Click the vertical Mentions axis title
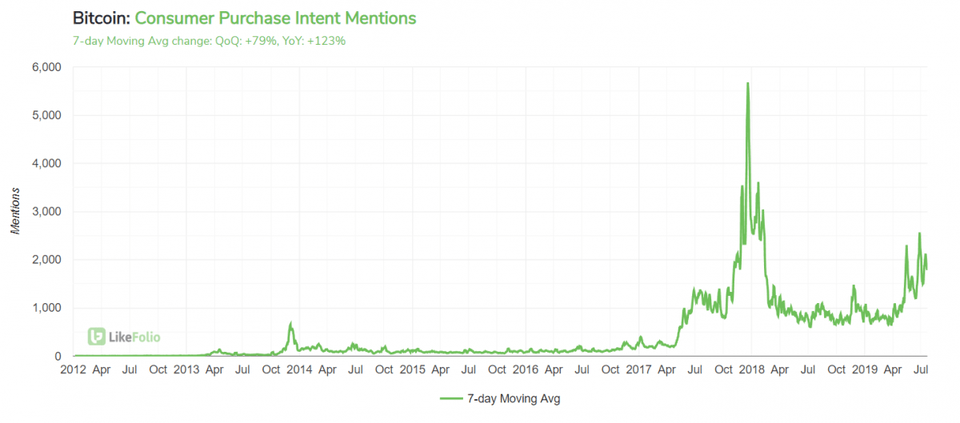The height and width of the screenshot is (423, 960). 15,212
